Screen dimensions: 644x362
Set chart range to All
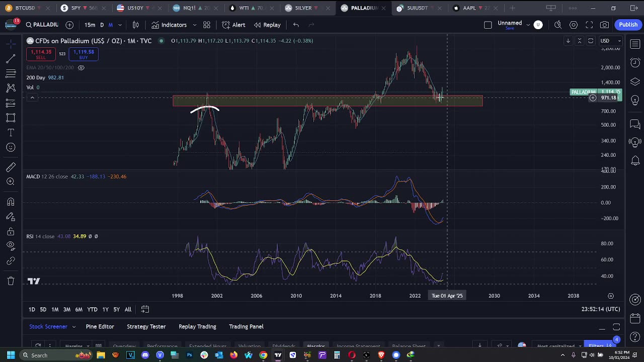tap(128, 309)
